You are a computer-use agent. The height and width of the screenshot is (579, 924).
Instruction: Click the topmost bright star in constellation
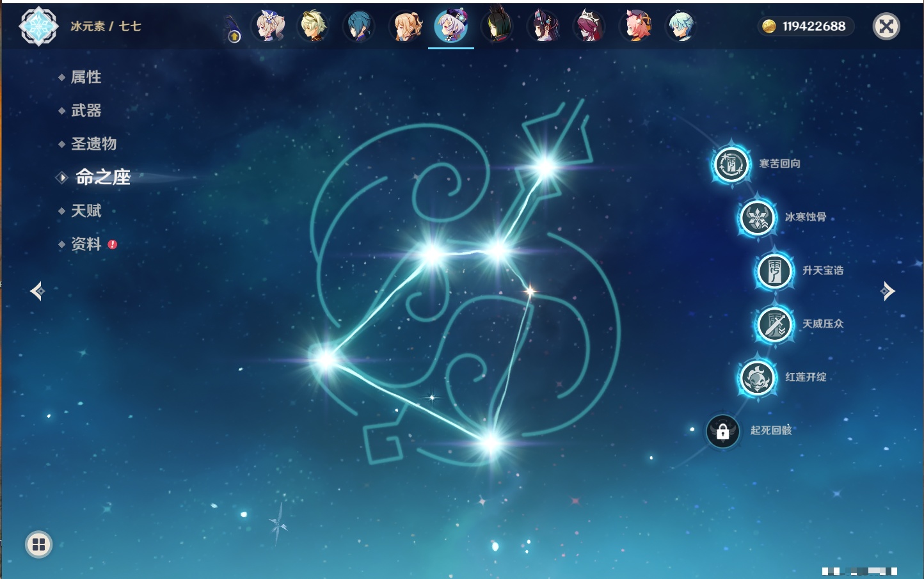click(x=546, y=167)
